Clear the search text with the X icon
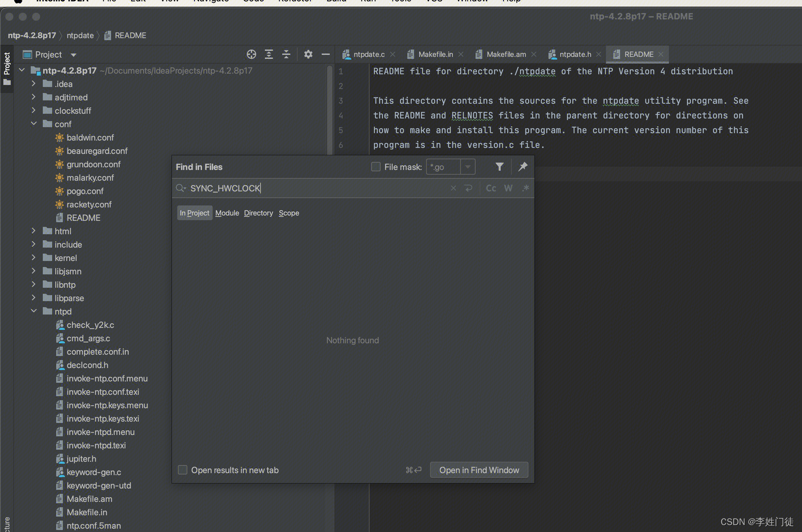This screenshot has height=532, width=802. tap(453, 188)
